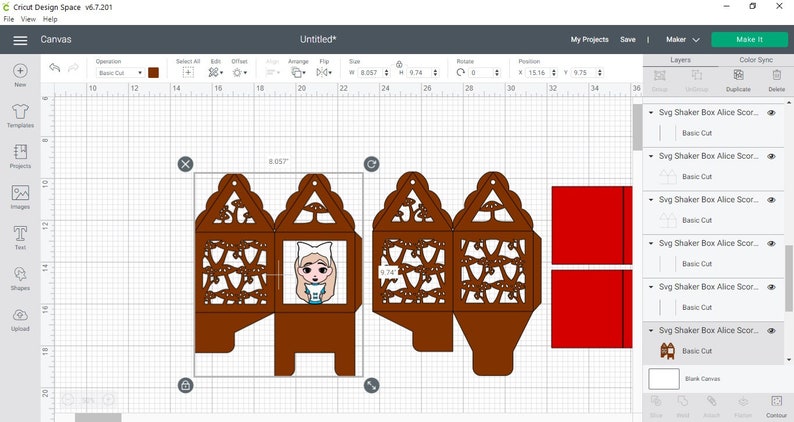Click the width W size field
Screen dimensions: 794x422
click(370, 73)
